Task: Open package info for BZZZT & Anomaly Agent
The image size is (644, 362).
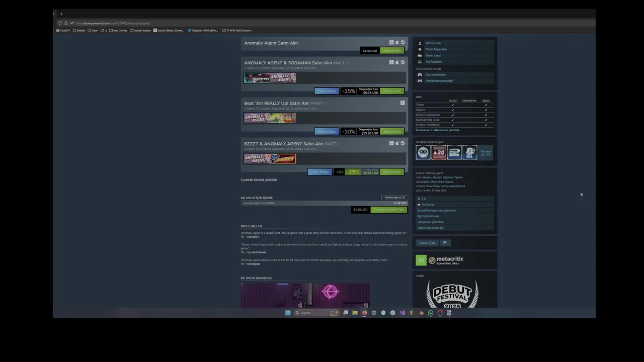Action: tap(320, 172)
